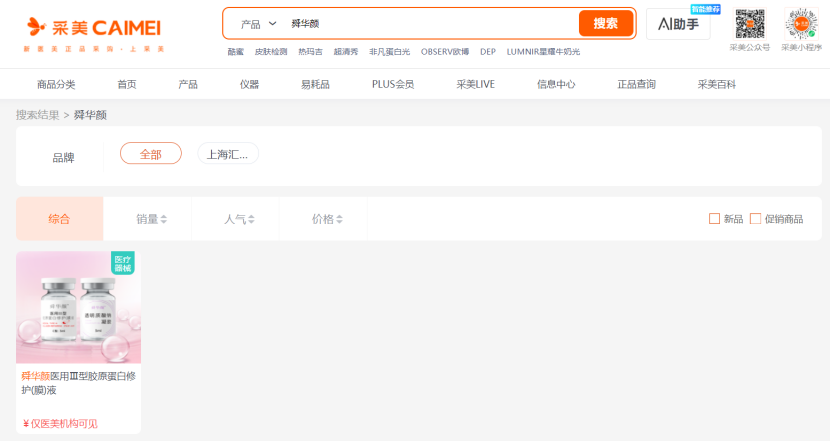Select hot search term LUMNIR星耀牛奶光
The image size is (830, 441).
(x=543, y=52)
